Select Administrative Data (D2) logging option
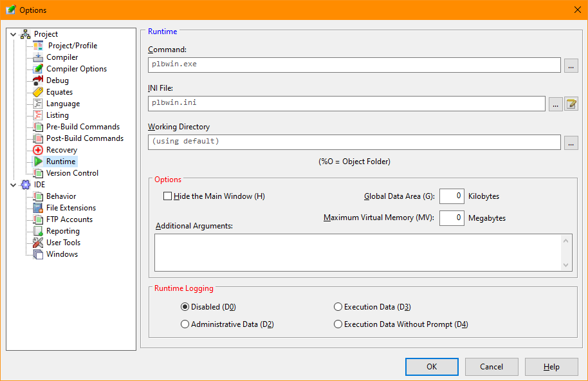 [185, 324]
